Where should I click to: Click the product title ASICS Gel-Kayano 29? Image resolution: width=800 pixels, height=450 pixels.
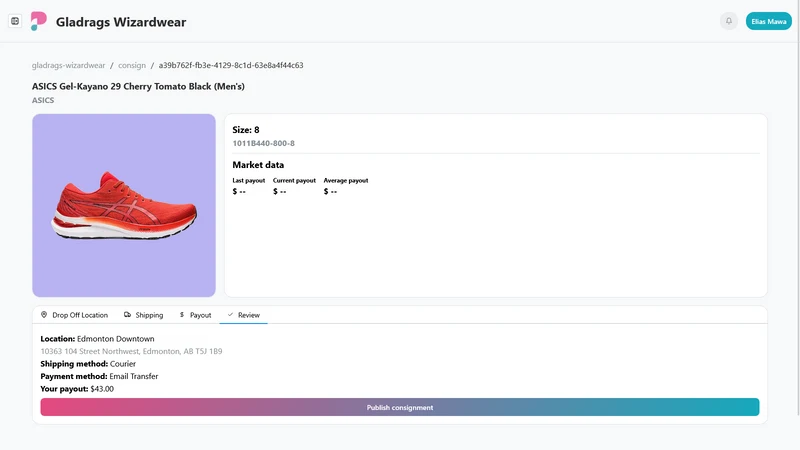(138, 86)
